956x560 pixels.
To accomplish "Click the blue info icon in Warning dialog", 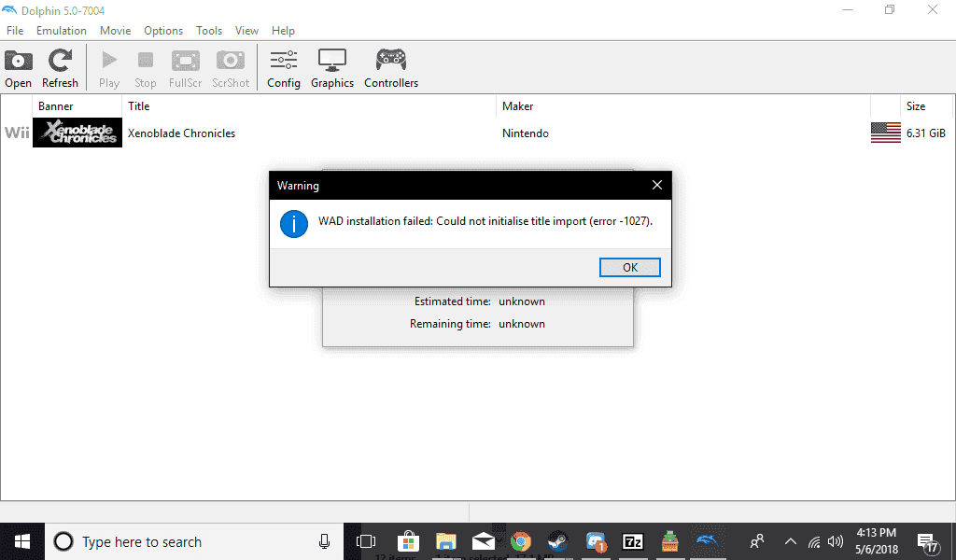I will point(294,224).
